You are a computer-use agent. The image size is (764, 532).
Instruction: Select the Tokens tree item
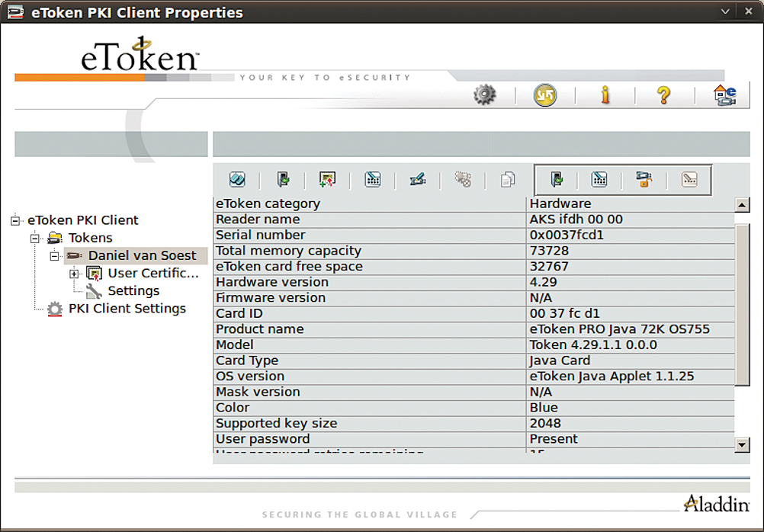click(90, 238)
